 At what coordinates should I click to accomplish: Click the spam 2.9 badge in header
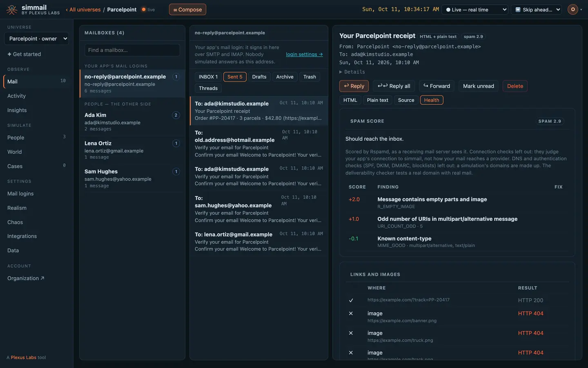pos(473,37)
